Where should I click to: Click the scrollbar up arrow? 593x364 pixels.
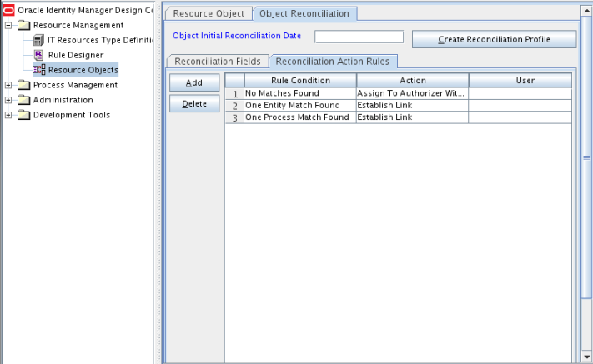click(586, 11)
